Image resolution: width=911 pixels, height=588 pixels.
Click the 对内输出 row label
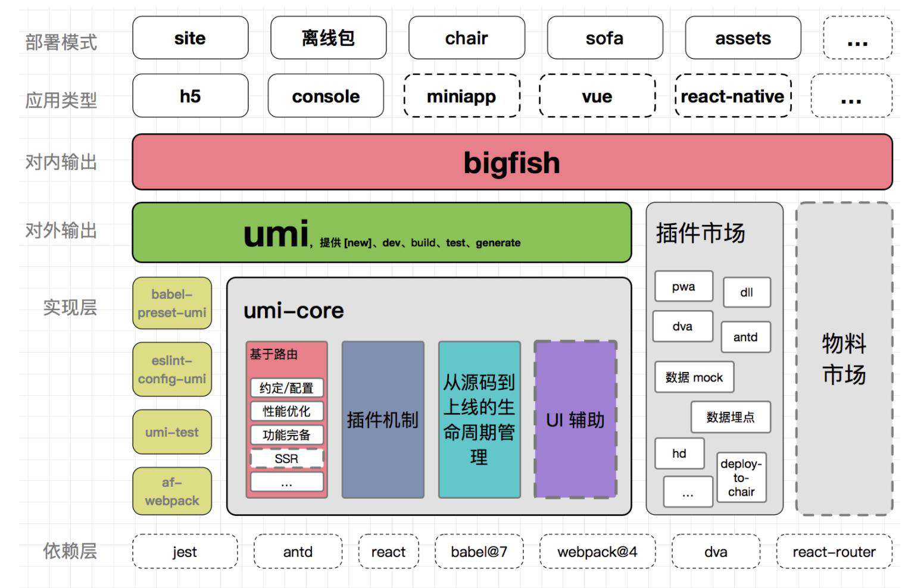pos(61,162)
